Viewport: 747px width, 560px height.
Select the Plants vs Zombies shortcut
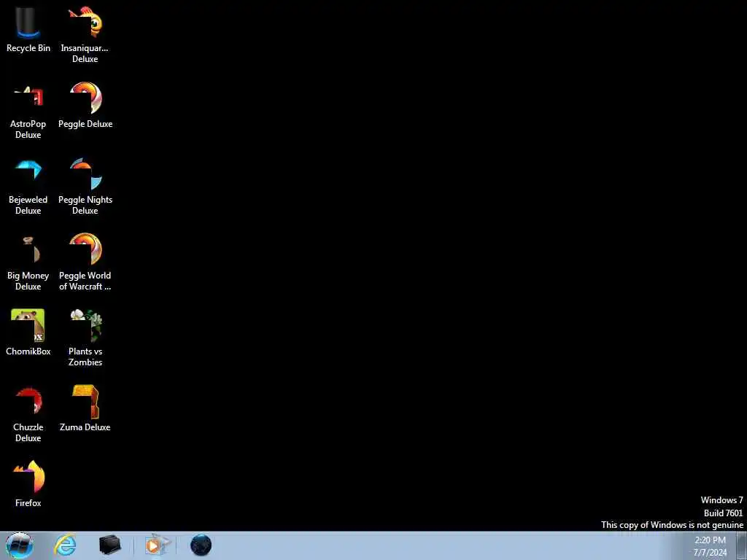pos(85,338)
